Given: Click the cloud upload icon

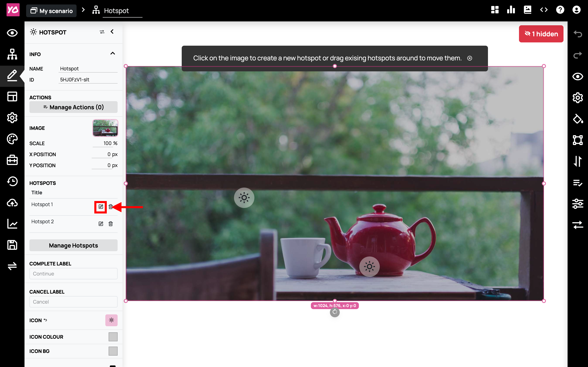Looking at the screenshot, I should (12, 202).
